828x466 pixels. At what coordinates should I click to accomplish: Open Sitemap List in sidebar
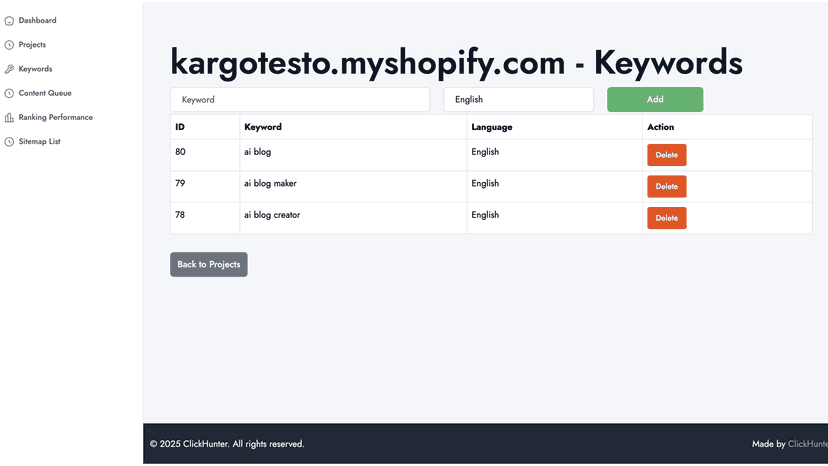pos(40,142)
